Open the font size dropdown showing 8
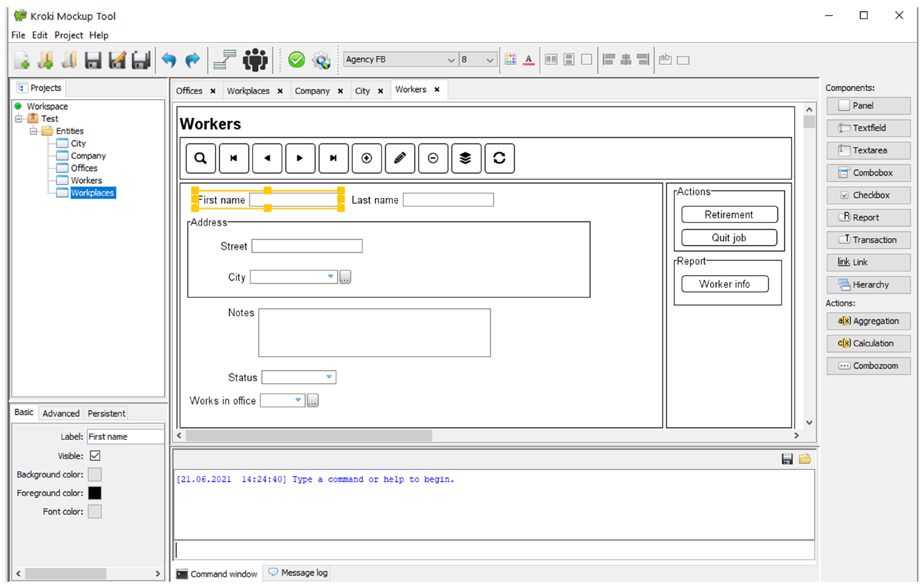Viewport: 924px width, 588px height. pos(489,60)
